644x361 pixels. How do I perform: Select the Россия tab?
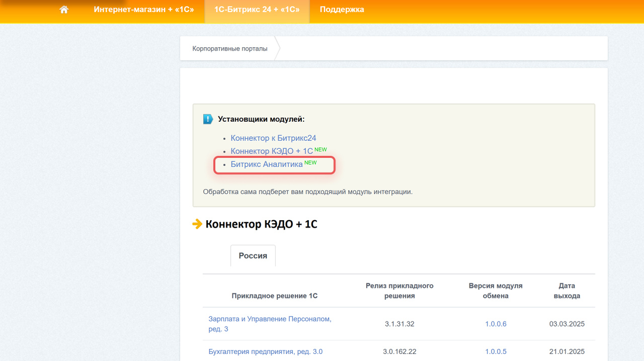(x=253, y=255)
